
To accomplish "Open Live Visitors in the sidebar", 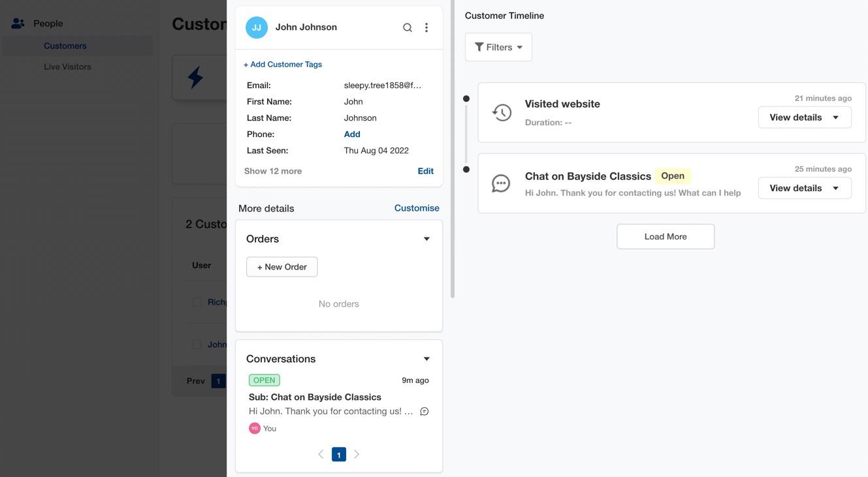I will pyautogui.click(x=67, y=67).
